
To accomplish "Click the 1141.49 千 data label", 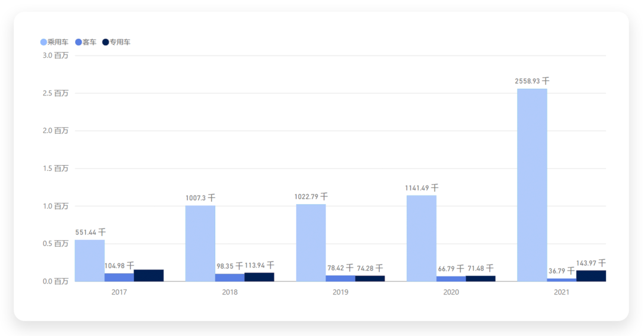I will click(x=422, y=188).
